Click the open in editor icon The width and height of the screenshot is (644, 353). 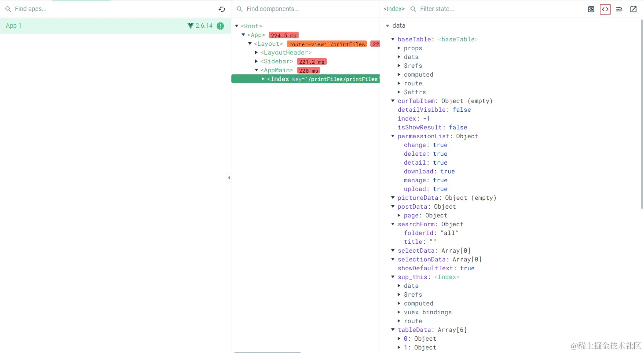pos(633,9)
